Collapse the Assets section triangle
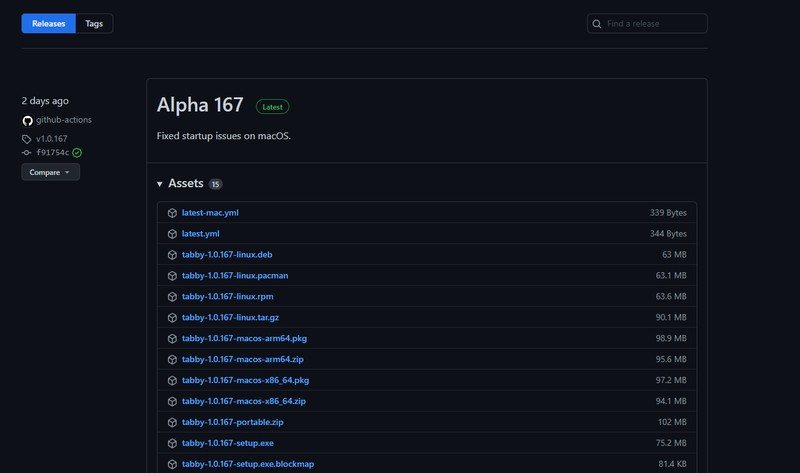Screen dimensions: 800x473 (x=160, y=184)
